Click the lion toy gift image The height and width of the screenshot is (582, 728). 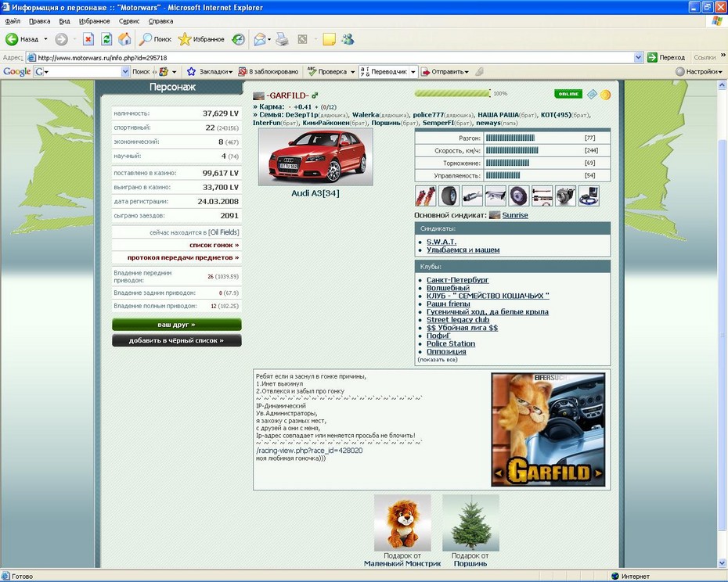pyautogui.click(x=402, y=523)
